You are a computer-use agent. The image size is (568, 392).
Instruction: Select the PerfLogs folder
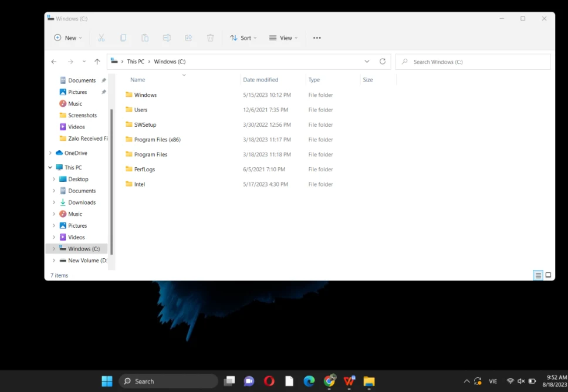click(140, 169)
